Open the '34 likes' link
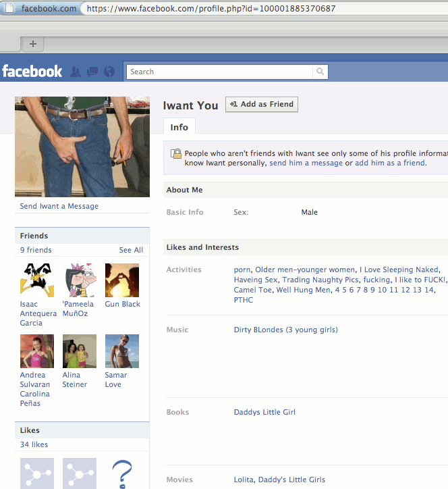Viewport: 448px width, 489px height. click(34, 444)
